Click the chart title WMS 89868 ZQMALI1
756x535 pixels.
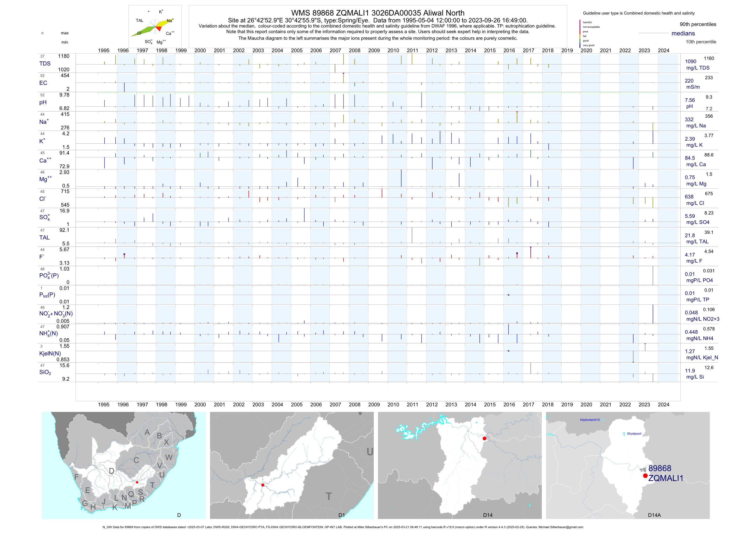(378, 13)
